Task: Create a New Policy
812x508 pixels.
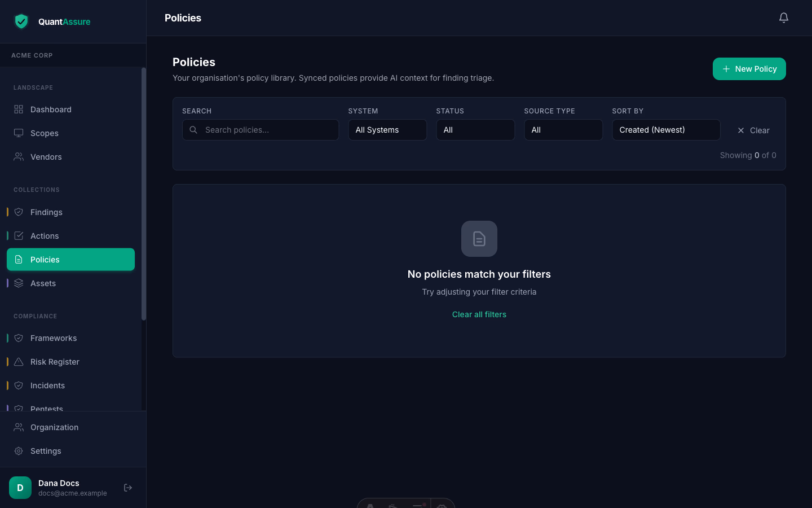Action: pyautogui.click(x=749, y=69)
